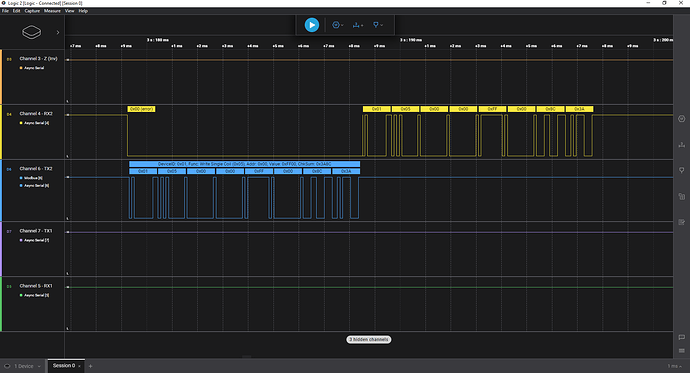Expand the device settings chevron
The width and height of the screenshot is (690, 373).
point(58,32)
